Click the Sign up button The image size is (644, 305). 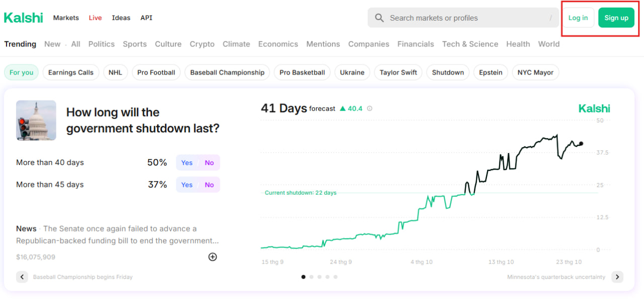tap(616, 18)
